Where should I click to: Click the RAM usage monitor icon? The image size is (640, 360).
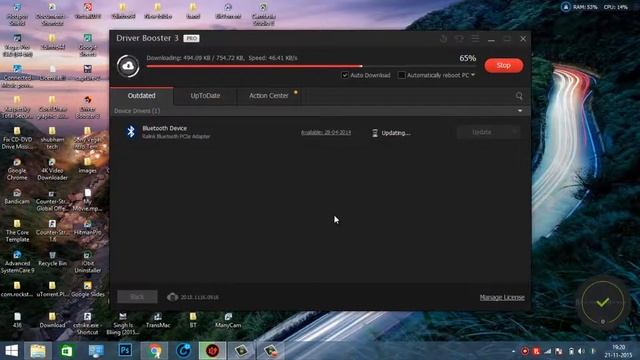565,7
